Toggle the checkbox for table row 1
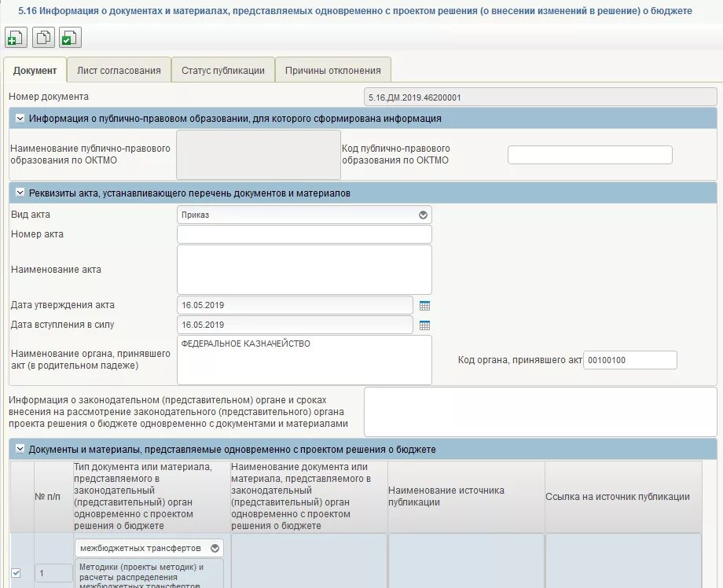The width and height of the screenshot is (723, 588). (17, 573)
